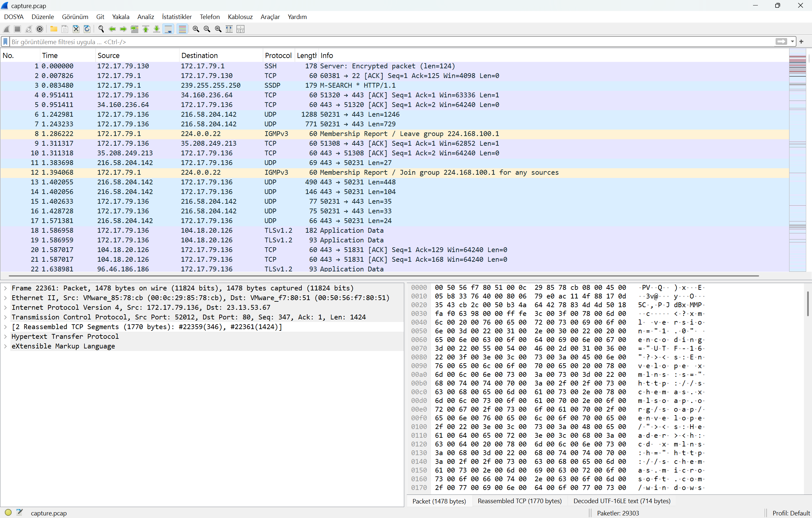The image size is (812, 518).
Task: Click the Protocol column header
Action: point(278,55)
